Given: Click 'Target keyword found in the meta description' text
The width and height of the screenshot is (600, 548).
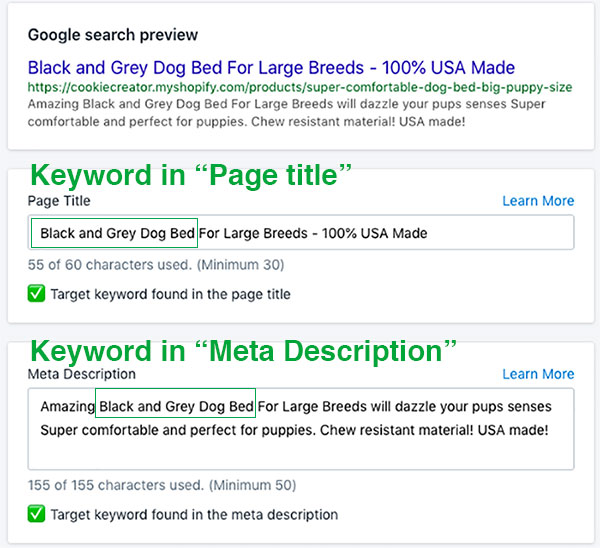Looking at the screenshot, I should click(x=194, y=515).
